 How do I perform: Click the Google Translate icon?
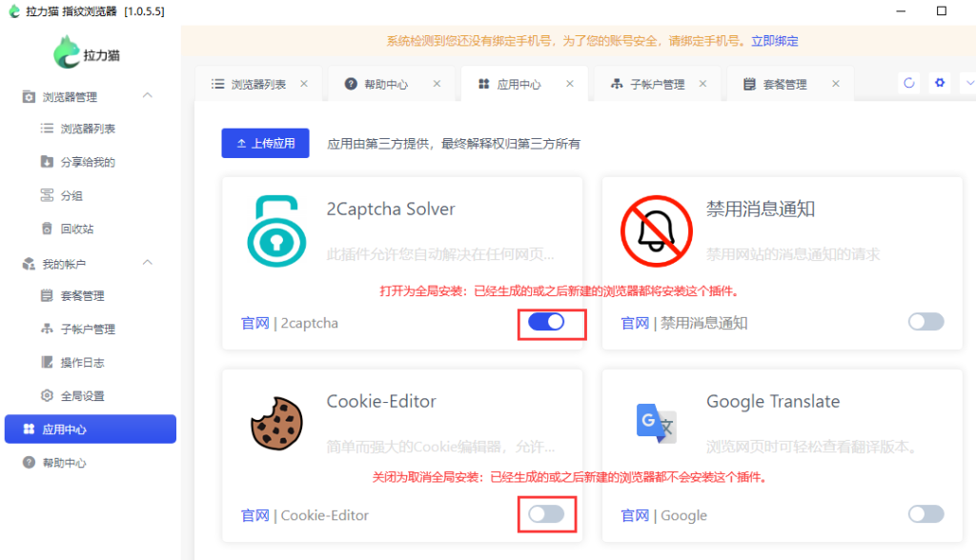656,423
